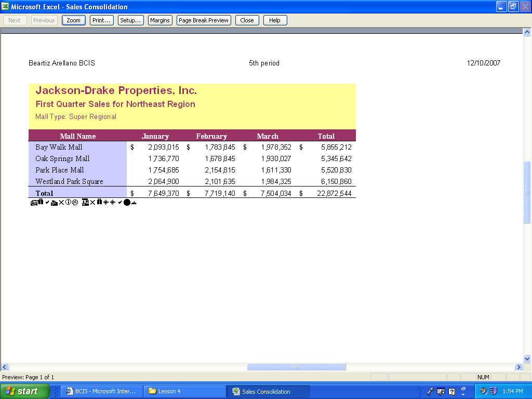This screenshot has width=532, height=399.
Task: Click Oak Springs Mall row label
Action: [62, 158]
